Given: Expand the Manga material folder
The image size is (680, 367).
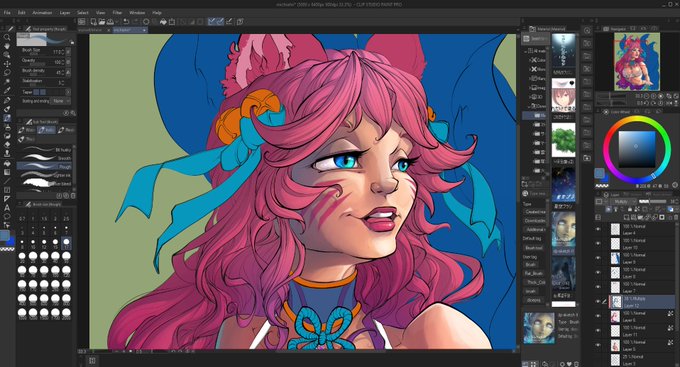Looking at the screenshot, I should 530,79.
